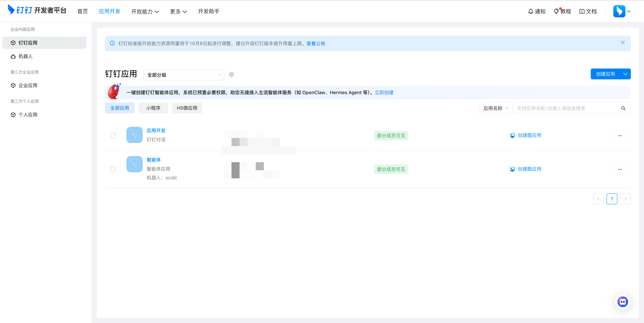Viewport: 644px width, 323px height.
Task: Click 创建酷应用 for 应用开发 row
Action: click(525, 135)
